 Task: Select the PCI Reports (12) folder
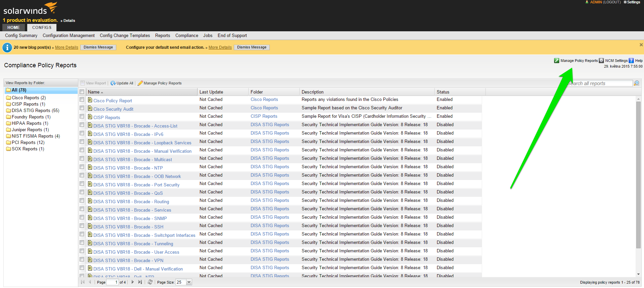pyautogui.click(x=28, y=142)
